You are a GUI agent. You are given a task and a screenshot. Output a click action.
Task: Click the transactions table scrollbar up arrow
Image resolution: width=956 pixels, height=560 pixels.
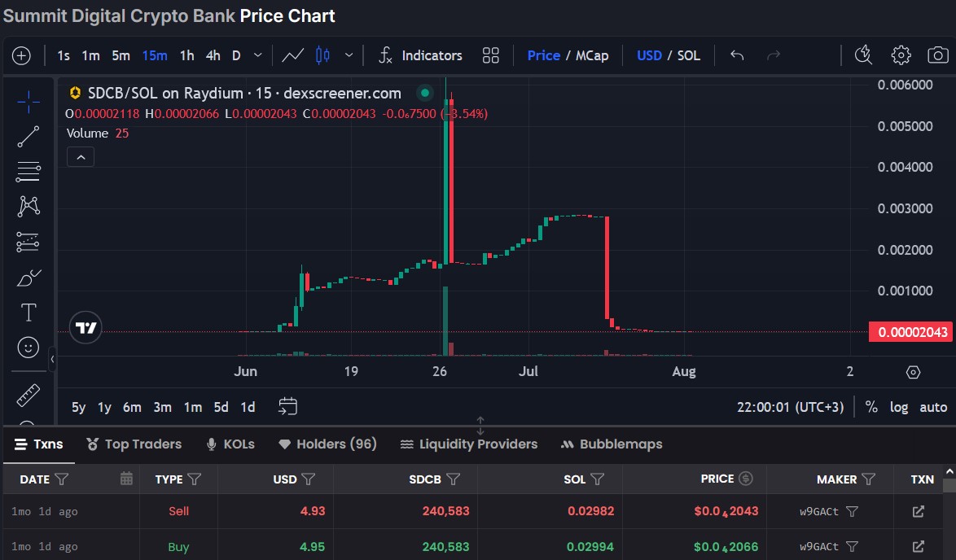click(x=949, y=471)
